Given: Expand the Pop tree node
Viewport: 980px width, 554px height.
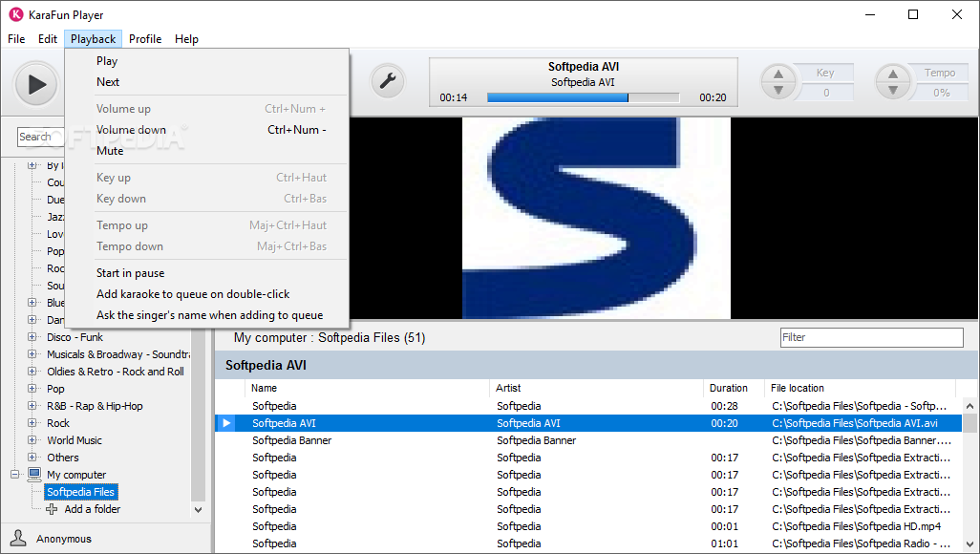Looking at the screenshot, I should point(32,389).
